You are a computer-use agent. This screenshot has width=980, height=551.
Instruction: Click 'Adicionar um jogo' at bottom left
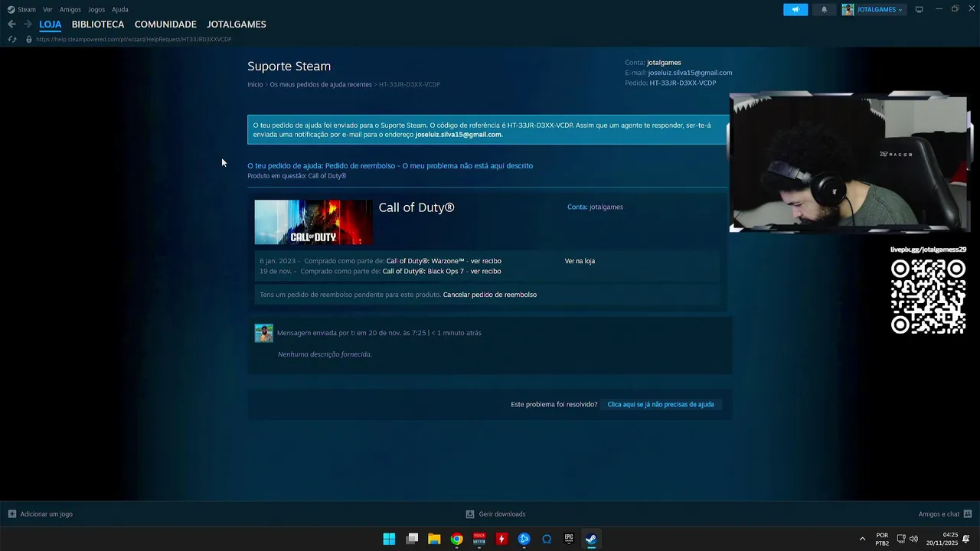pyautogui.click(x=47, y=514)
